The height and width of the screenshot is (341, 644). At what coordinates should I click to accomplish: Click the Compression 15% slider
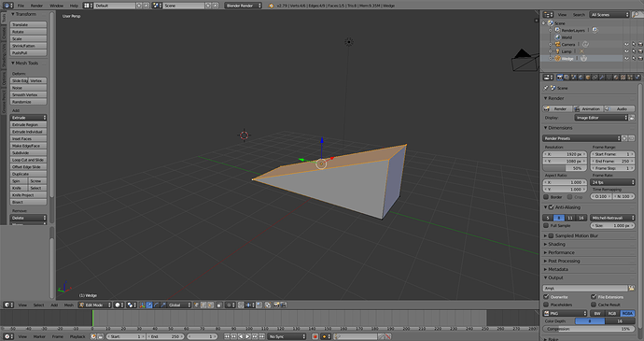point(588,329)
